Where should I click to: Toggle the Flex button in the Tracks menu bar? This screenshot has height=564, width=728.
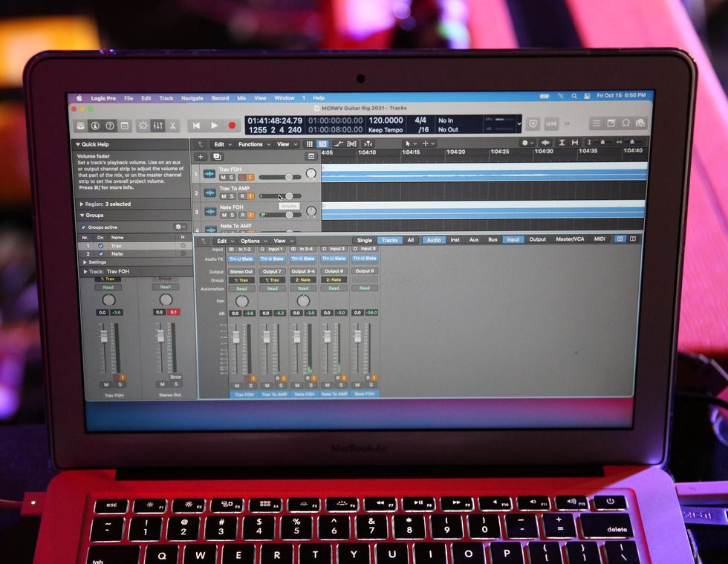[x=352, y=144]
